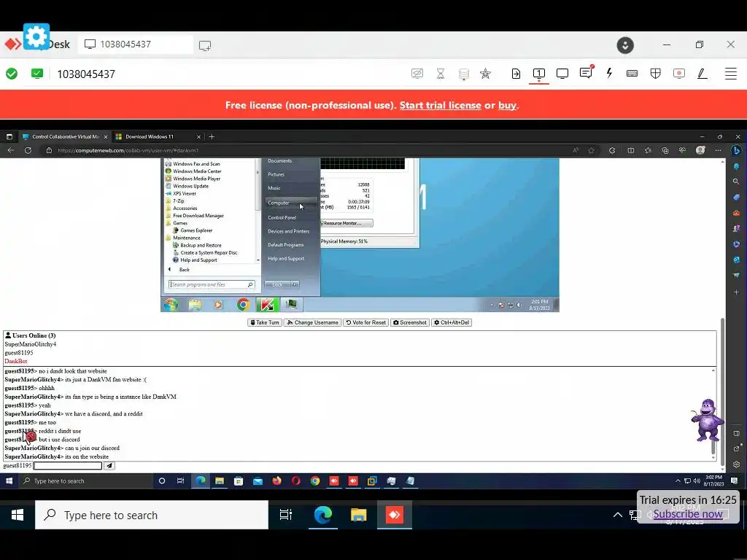Open AnyDesk display settings monitor icon

click(x=562, y=74)
